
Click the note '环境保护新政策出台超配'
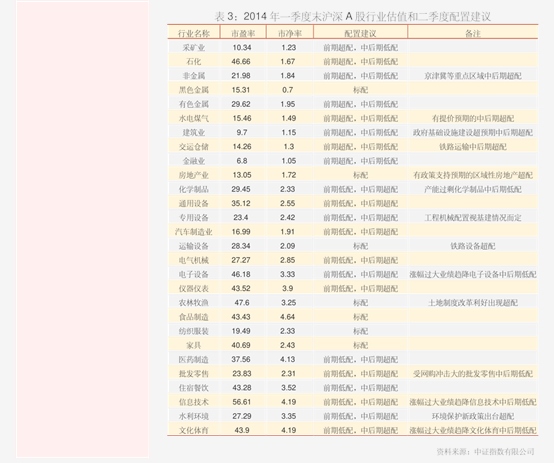(x=473, y=416)
